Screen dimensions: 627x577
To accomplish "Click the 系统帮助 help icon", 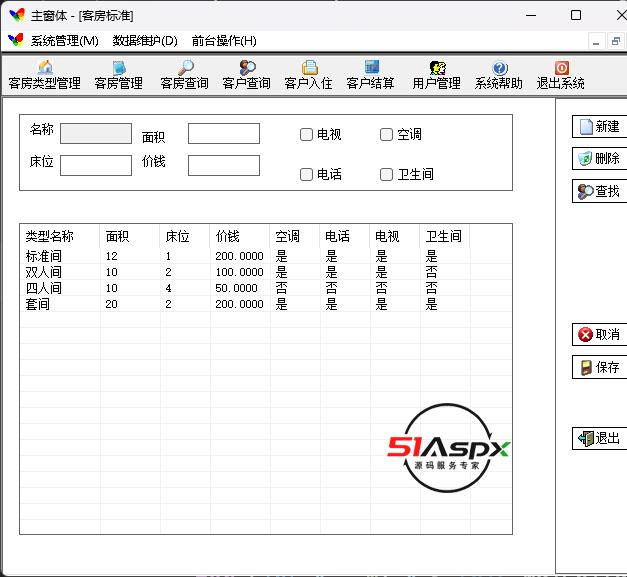I will click(500, 68).
